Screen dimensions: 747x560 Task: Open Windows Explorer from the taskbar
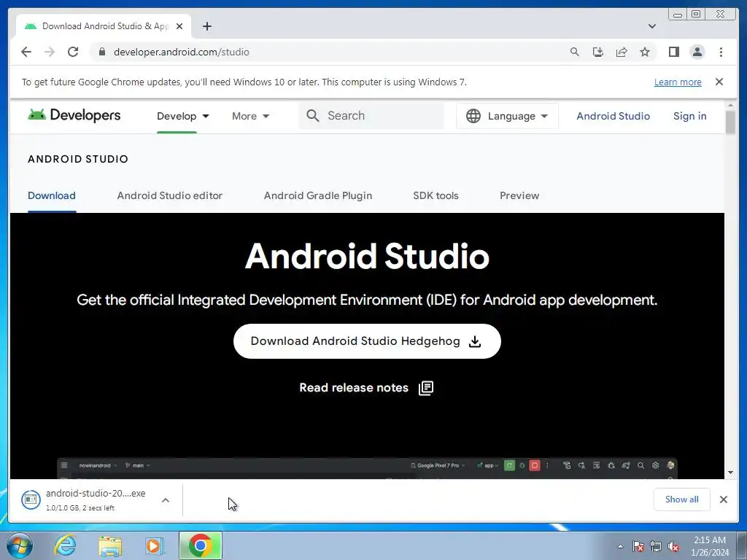click(110, 545)
